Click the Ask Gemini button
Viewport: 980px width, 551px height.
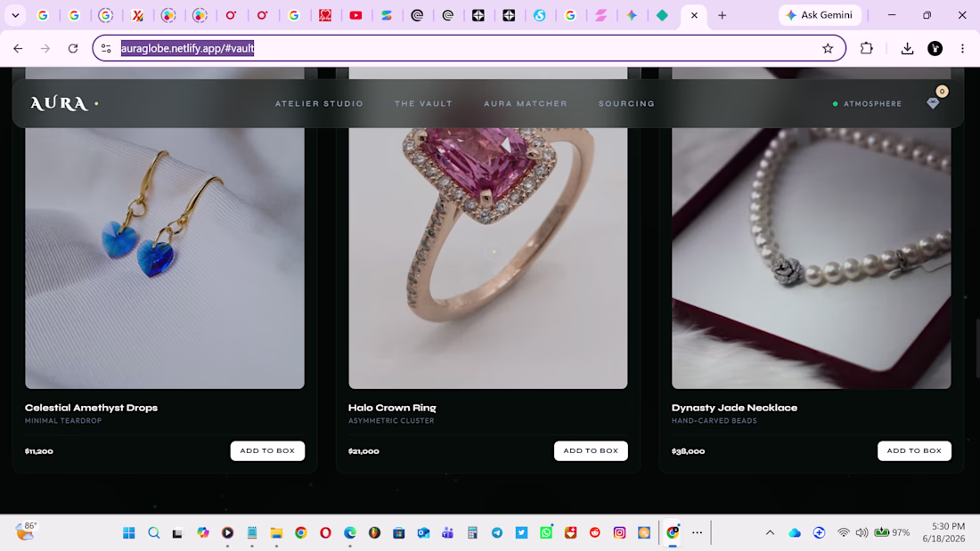(820, 15)
